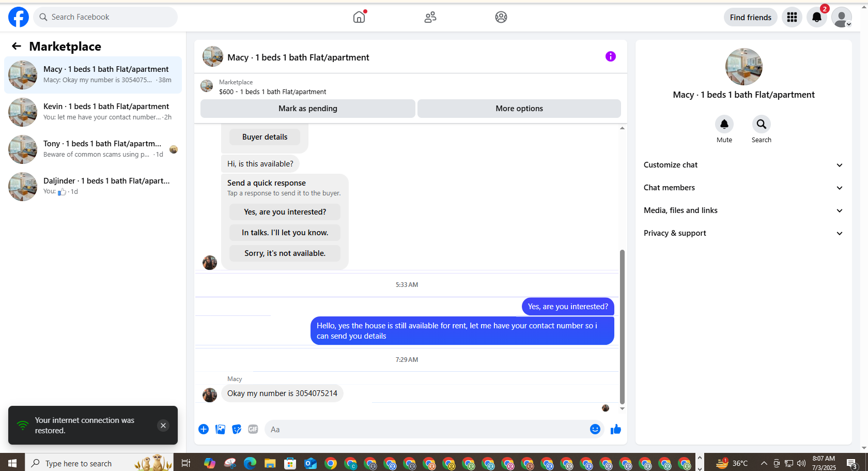868x471 pixels.
Task: Click the chat header listing thumbnail
Action: [213, 56]
